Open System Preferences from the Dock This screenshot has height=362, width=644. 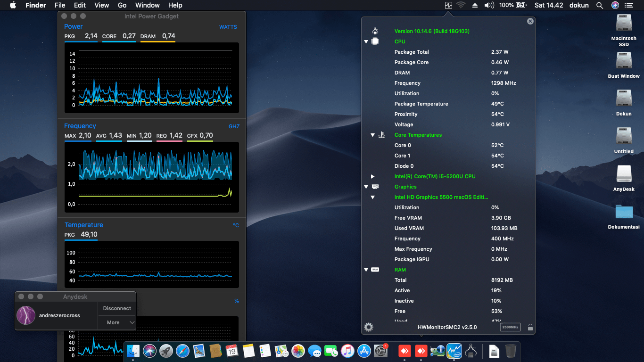pos(380,351)
